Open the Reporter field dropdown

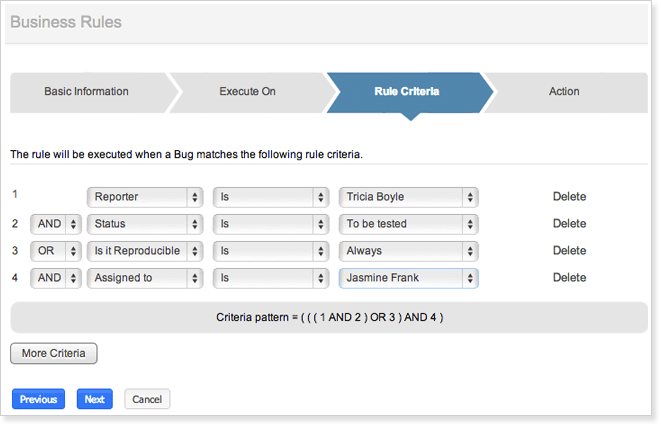145,197
